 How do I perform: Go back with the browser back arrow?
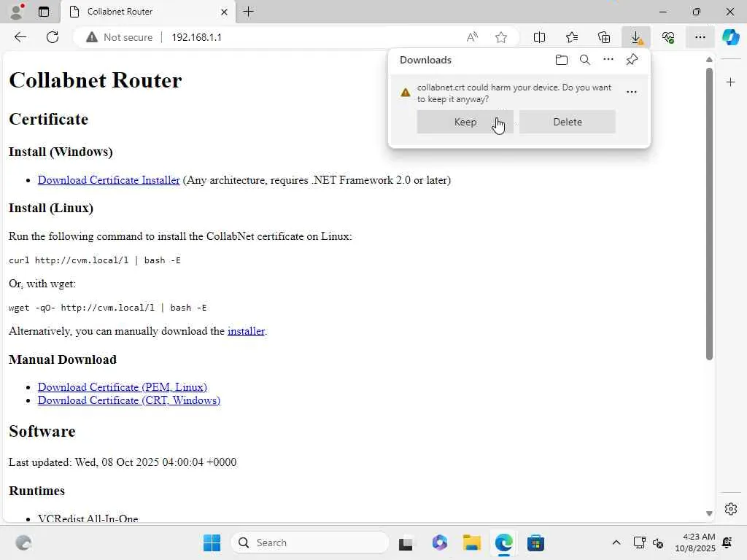point(20,37)
